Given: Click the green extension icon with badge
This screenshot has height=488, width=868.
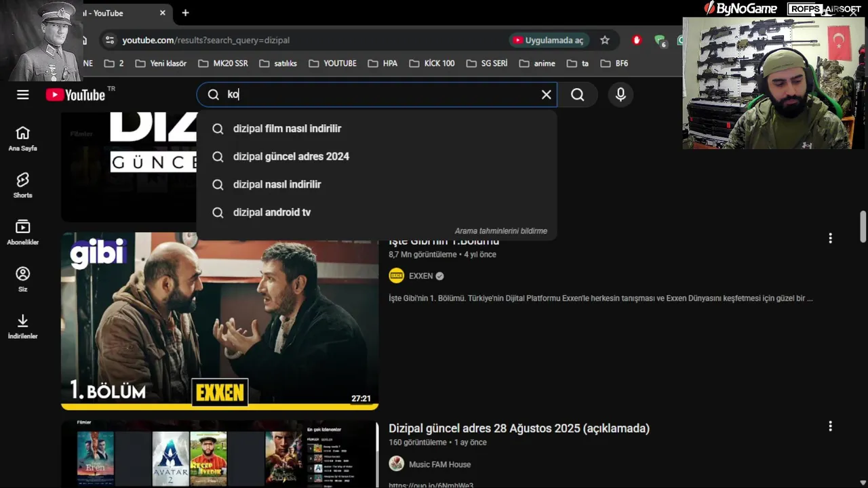Looking at the screenshot, I should 660,41.
